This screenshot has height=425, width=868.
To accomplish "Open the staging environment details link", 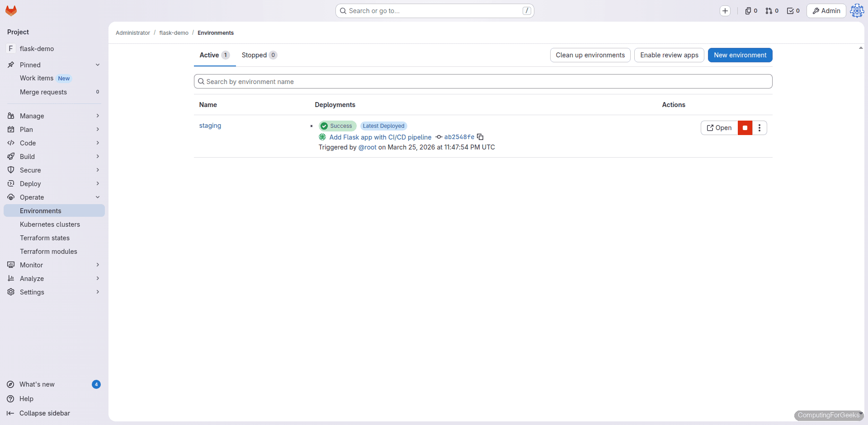I will click(210, 126).
